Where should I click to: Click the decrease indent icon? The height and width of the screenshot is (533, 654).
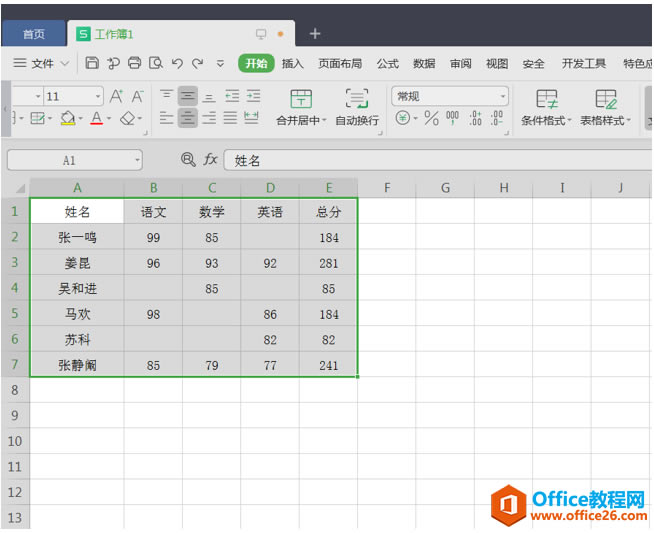[232, 96]
